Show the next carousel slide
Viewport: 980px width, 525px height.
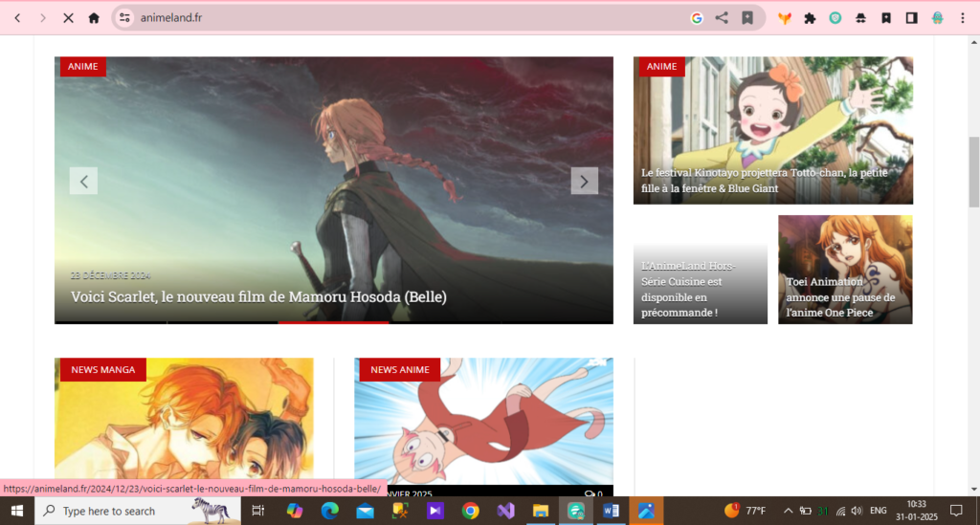click(585, 181)
